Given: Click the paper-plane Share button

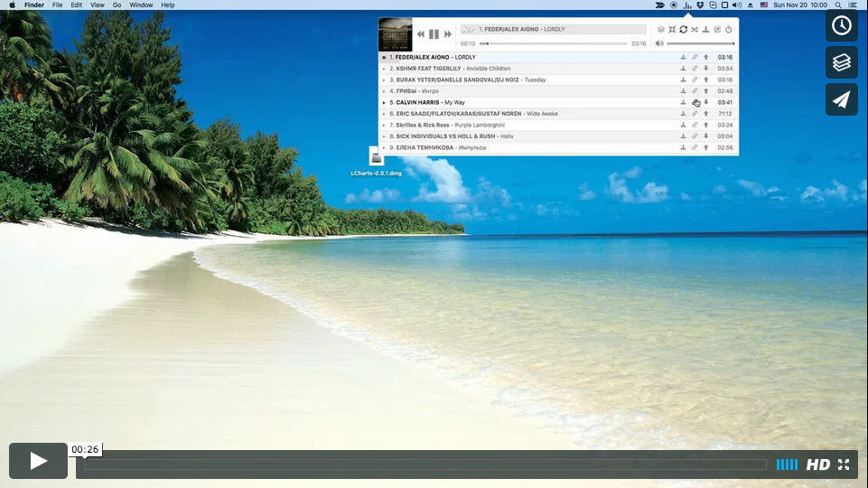Looking at the screenshot, I should 842,99.
